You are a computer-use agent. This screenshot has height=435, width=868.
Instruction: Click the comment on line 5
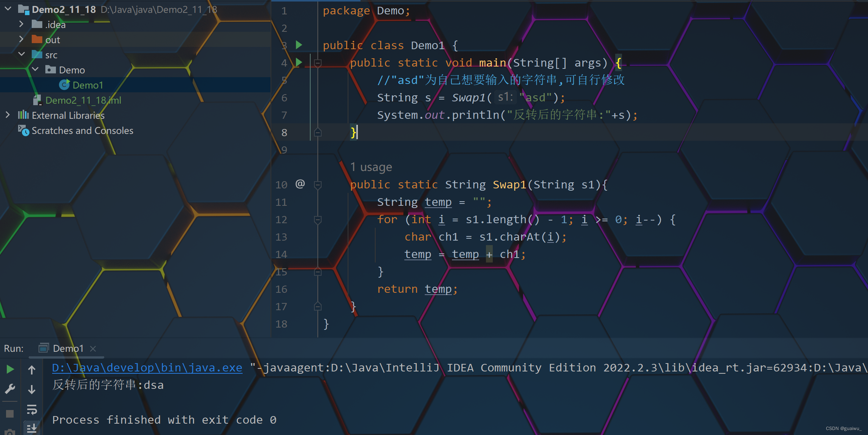pyautogui.click(x=501, y=80)
